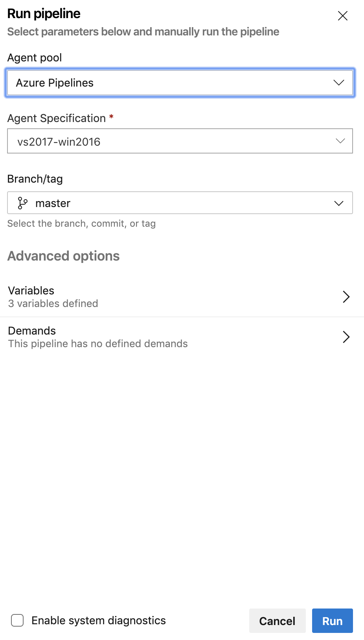
Task: Close the Run pipeline panel
Action: pos(342,16)
